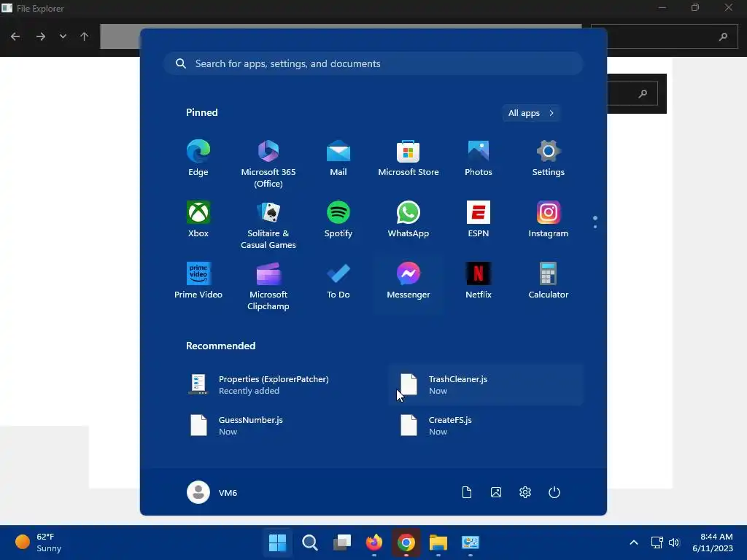Image resolution: width=747 pixels, height=560 pixels.
Task: Open the Pictures folder shortcut icon
Action: [496, 492]
